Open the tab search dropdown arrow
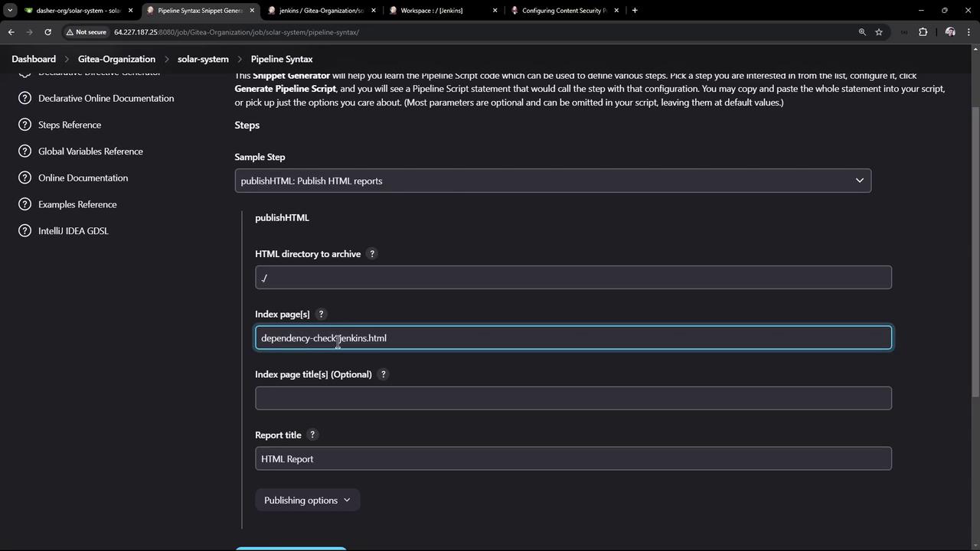 pyautogui.click(x=10, y=11)
